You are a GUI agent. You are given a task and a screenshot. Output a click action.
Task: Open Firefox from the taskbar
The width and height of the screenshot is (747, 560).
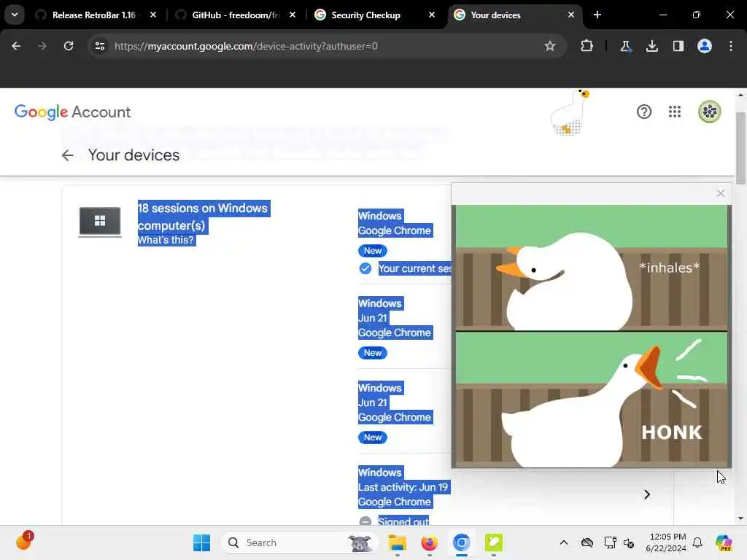(429, 542)
